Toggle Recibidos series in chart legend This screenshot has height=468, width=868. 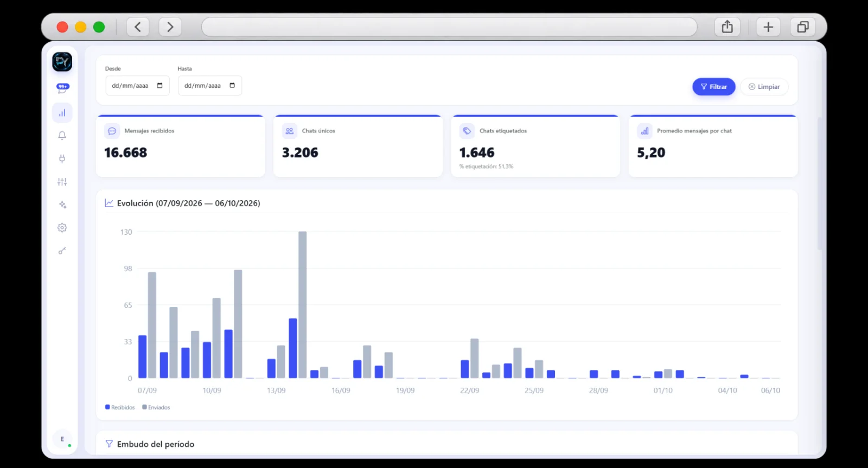(120, 407)
